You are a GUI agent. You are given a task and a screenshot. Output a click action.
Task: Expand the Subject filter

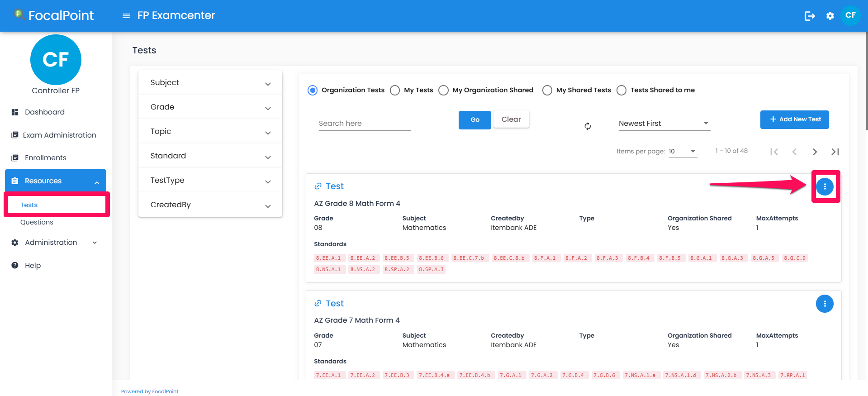click(210, 82)
